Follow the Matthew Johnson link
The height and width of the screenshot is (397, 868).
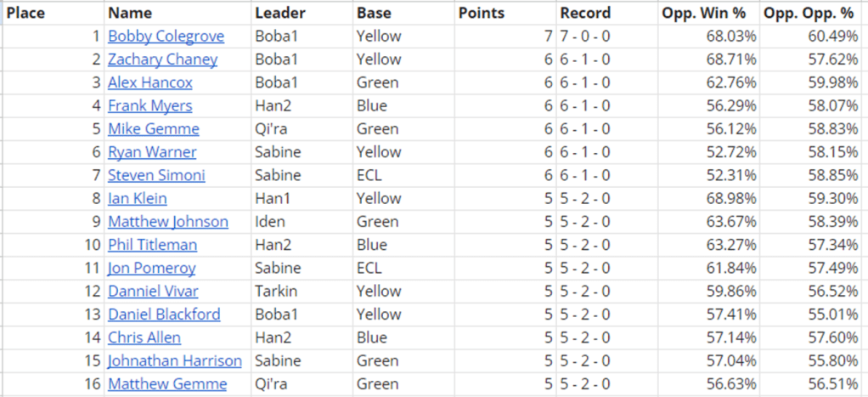click(x=167, y=222)
